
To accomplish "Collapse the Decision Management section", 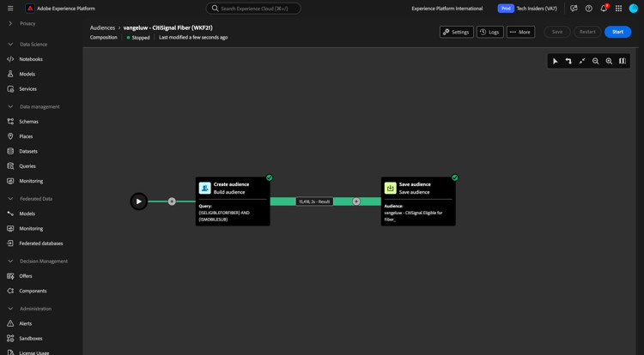I will tap(10, 262).
